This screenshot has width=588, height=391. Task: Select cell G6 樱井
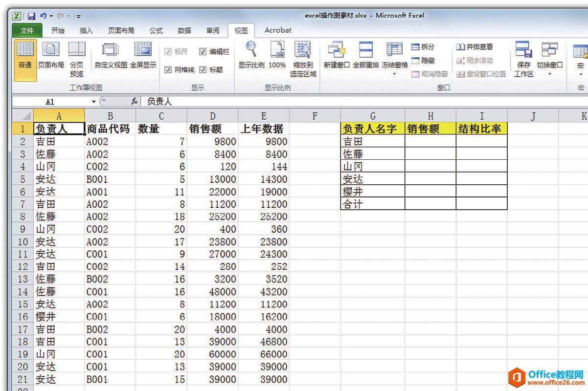coord(373,191)
